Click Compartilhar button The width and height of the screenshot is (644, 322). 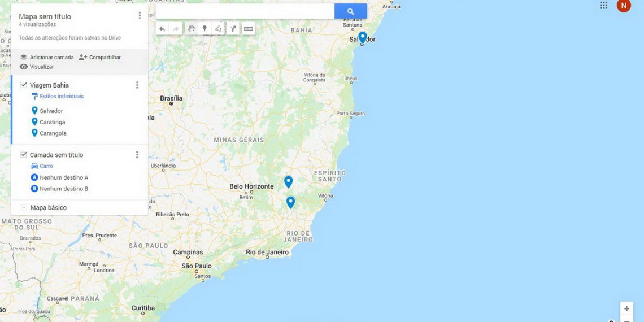pos(100,57)
